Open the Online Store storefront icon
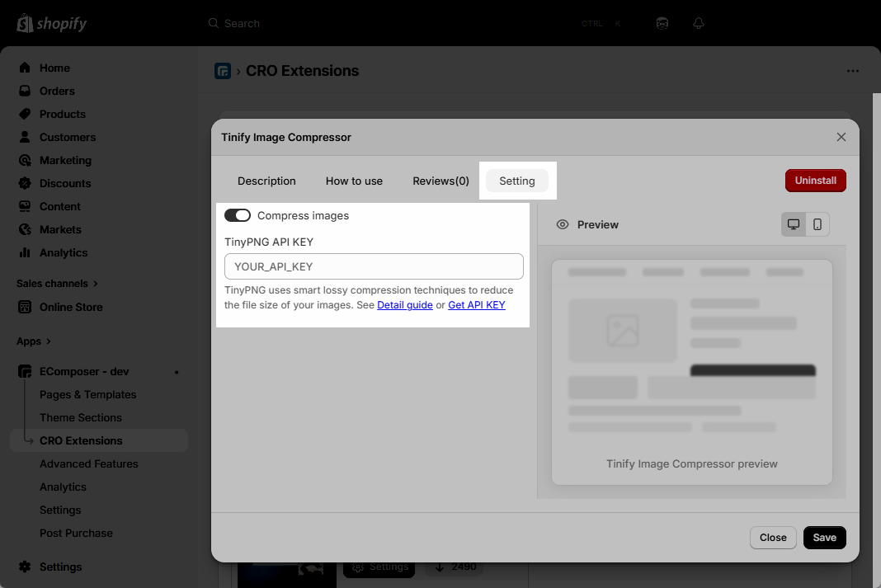This screenshot has width=881, height=588. (25, 307)
